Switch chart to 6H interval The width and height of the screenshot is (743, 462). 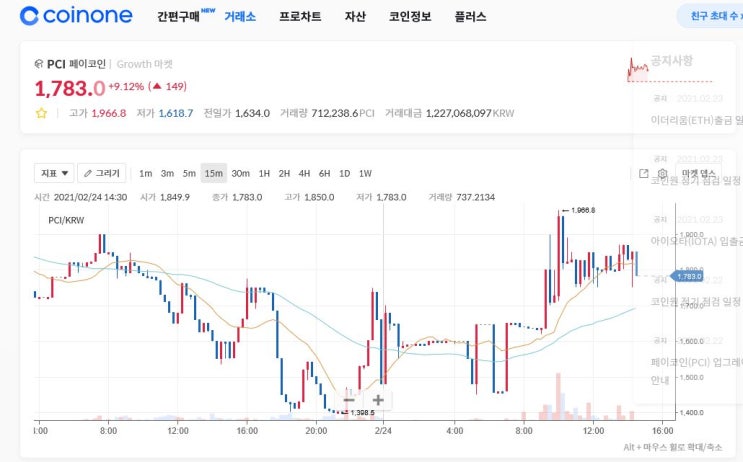[x=325, y=173]
